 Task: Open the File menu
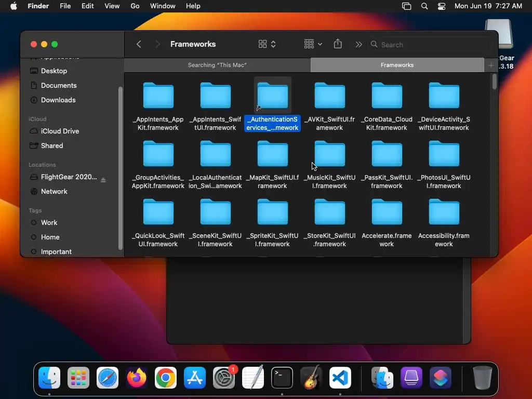point(65,6)
